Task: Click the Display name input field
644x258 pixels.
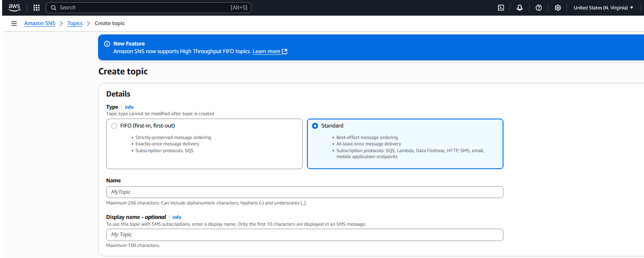Action: [305, 235]
